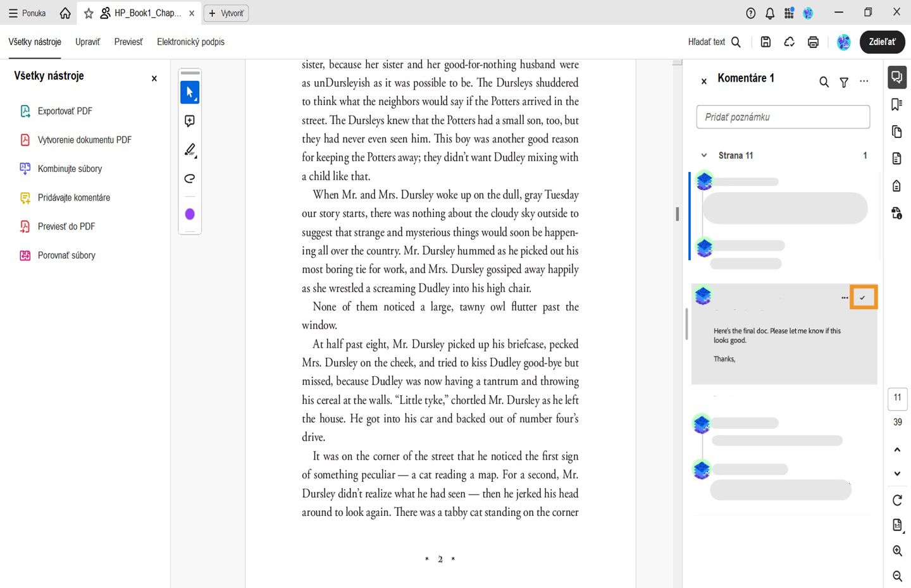911x588 pixels.
Task: Click the fit page view icon
Action: (x=897, y=525)
